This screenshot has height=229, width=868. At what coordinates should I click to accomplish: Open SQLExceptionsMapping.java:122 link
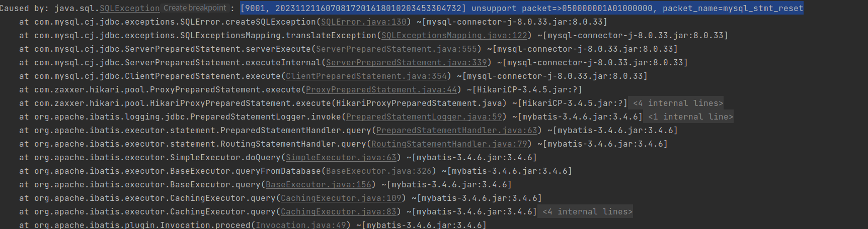click(x=454, y=36)
